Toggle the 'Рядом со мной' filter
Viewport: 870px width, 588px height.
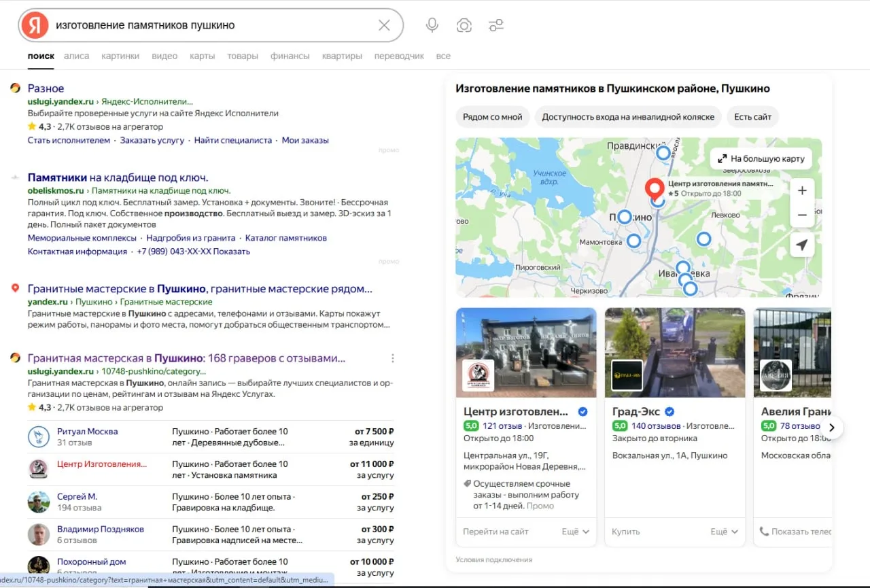(493, 117)
